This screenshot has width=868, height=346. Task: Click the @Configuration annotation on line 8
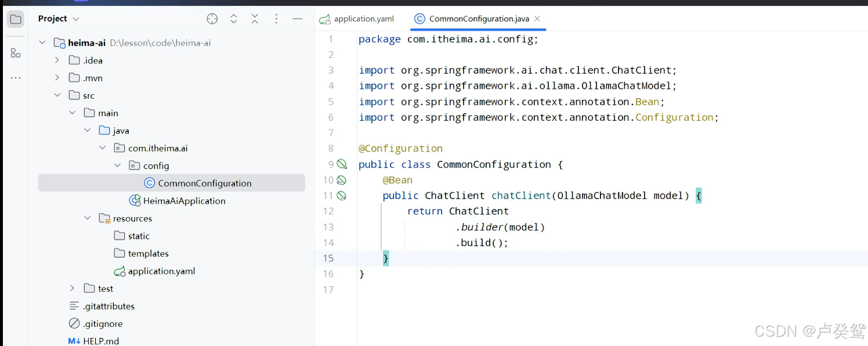(400, 149)
